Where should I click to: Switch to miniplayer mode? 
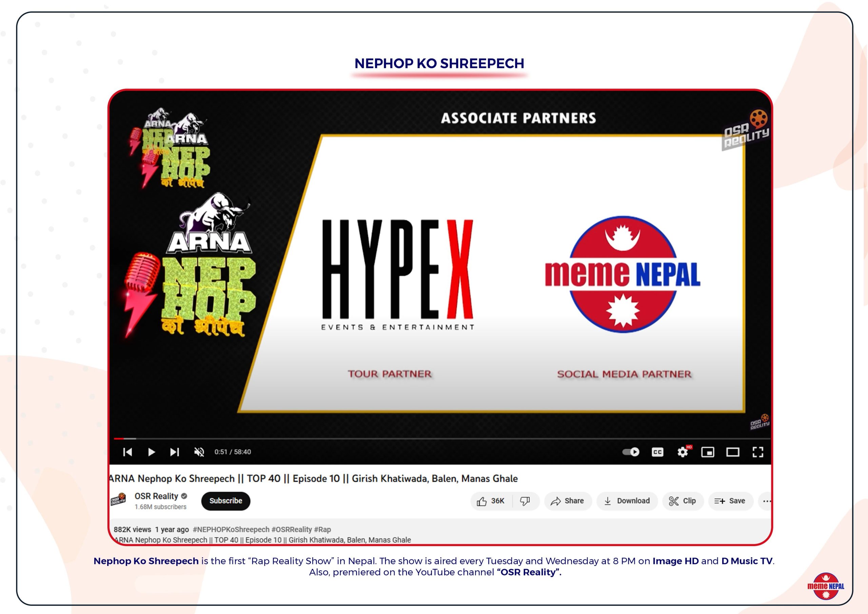pyautogui.click(x=708, y=452)
